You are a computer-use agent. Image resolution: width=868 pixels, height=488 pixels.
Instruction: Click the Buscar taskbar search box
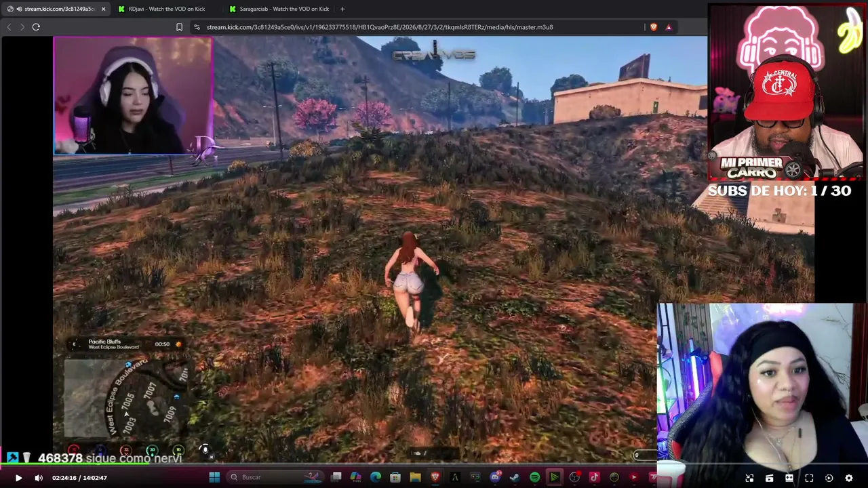point(275,477)
